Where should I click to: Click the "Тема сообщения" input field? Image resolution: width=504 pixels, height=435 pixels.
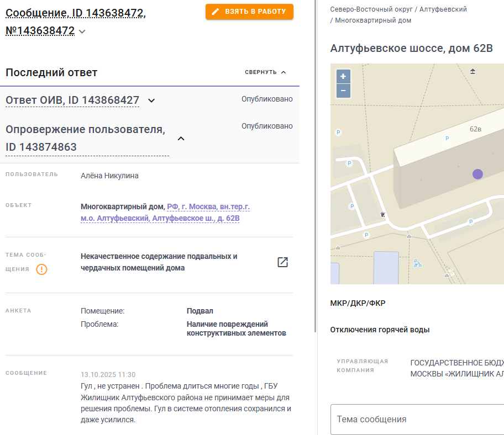coord(417,419)
